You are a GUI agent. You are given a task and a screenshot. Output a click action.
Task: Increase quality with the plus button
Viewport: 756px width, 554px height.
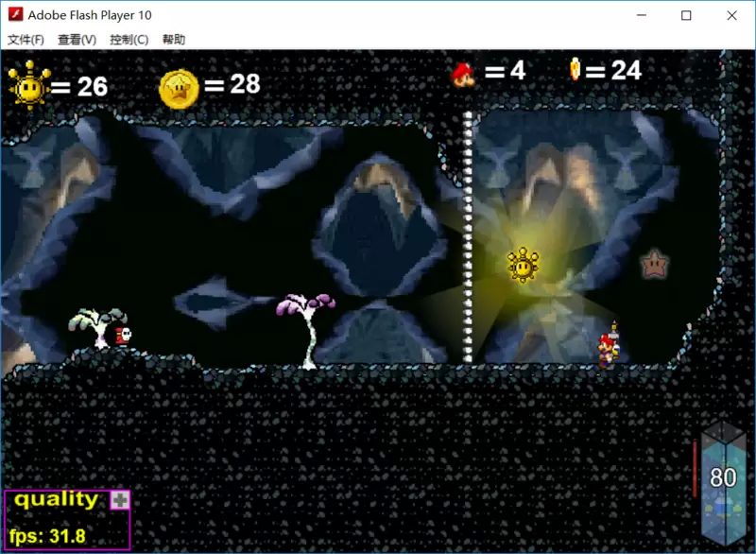tap(120, 500)
